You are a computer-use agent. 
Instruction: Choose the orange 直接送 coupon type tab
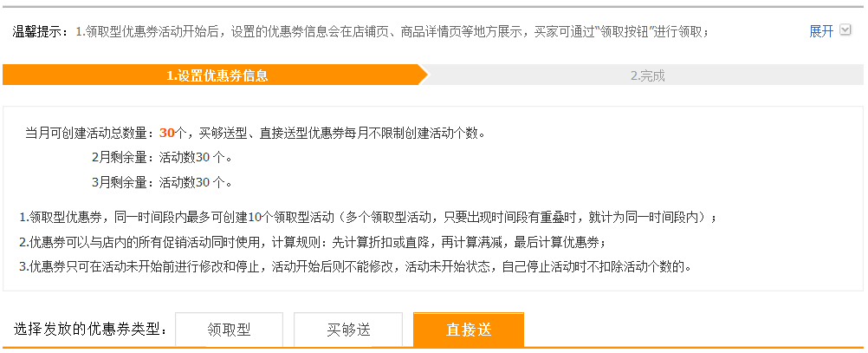tap(469, 330)
